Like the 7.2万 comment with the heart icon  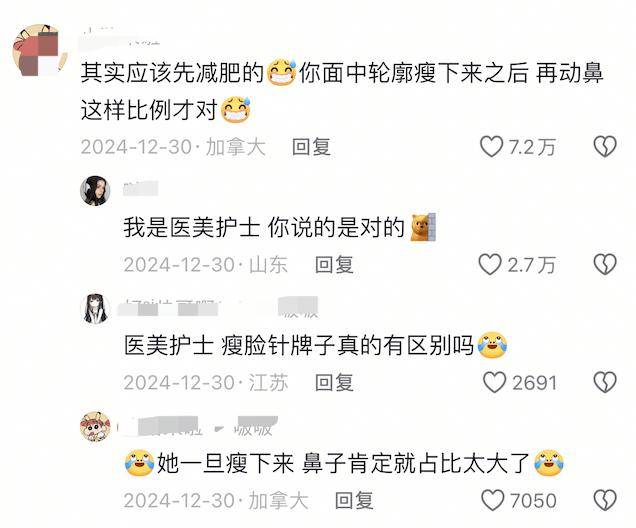pos(491,146)
